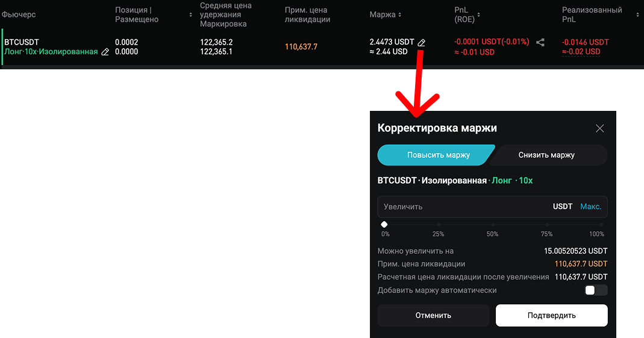Click the BTCUSDT position name
This screenshot has width=644, height=338.
pos(22,42)
